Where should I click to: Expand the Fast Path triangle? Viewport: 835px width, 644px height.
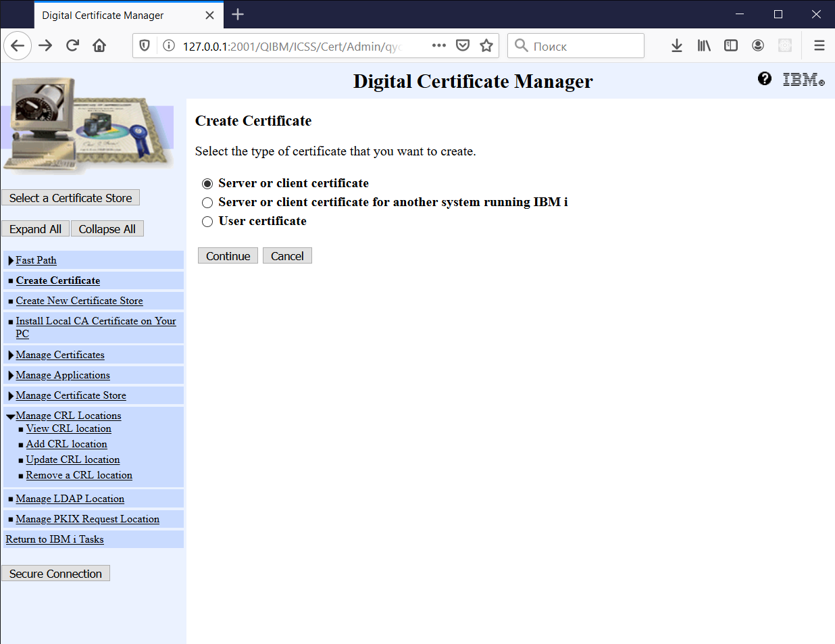(11, 261)
